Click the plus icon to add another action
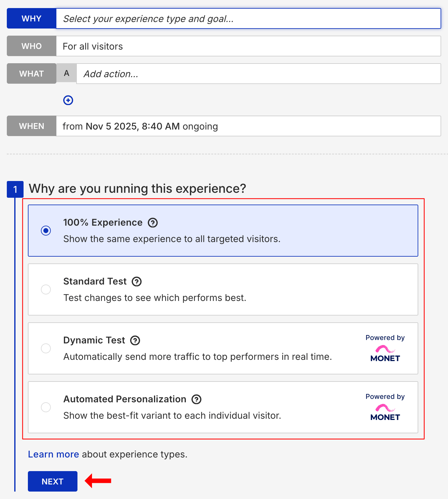448x499 pixels. pyautogui.click(x=68, y=100)
